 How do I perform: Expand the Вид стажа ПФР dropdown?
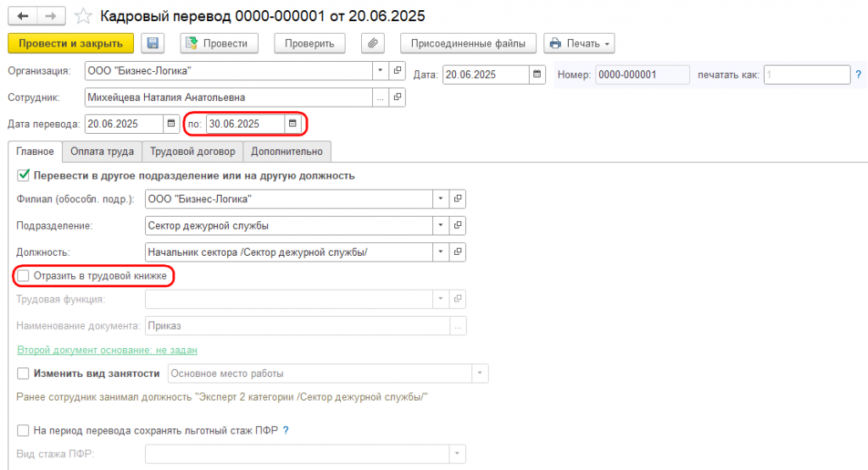click(x=457, y=454)
